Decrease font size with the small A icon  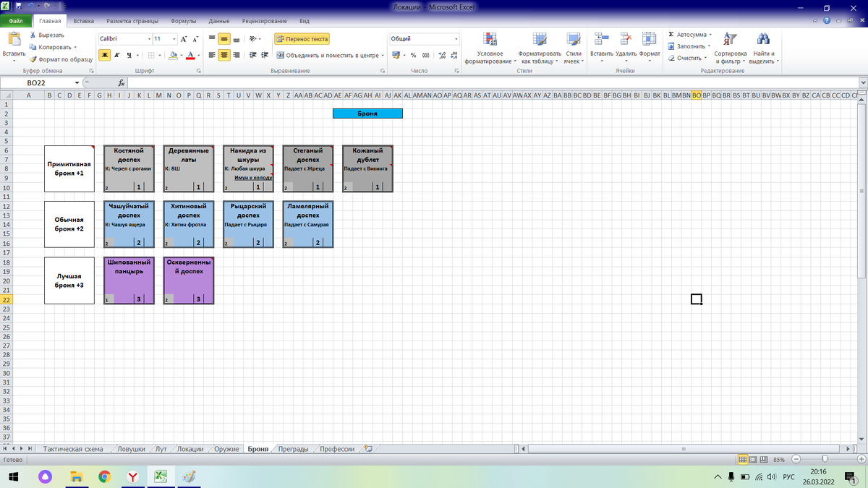197,38
